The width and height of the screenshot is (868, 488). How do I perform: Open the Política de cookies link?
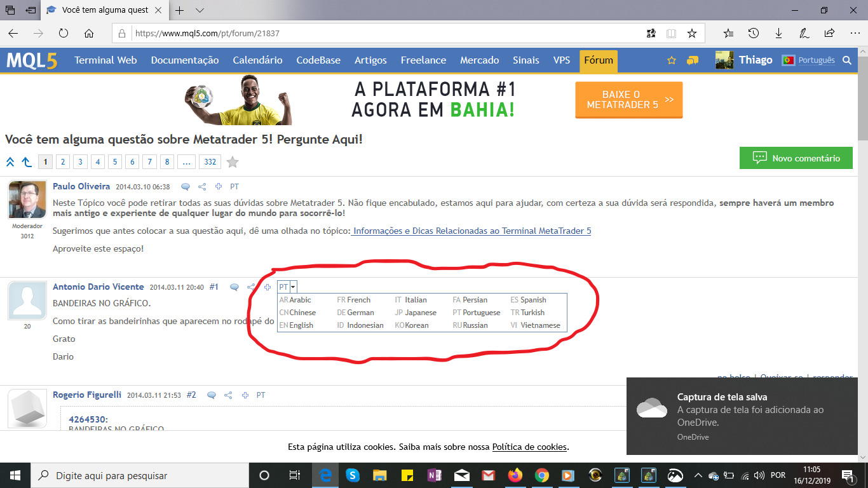tap(529, 447)
